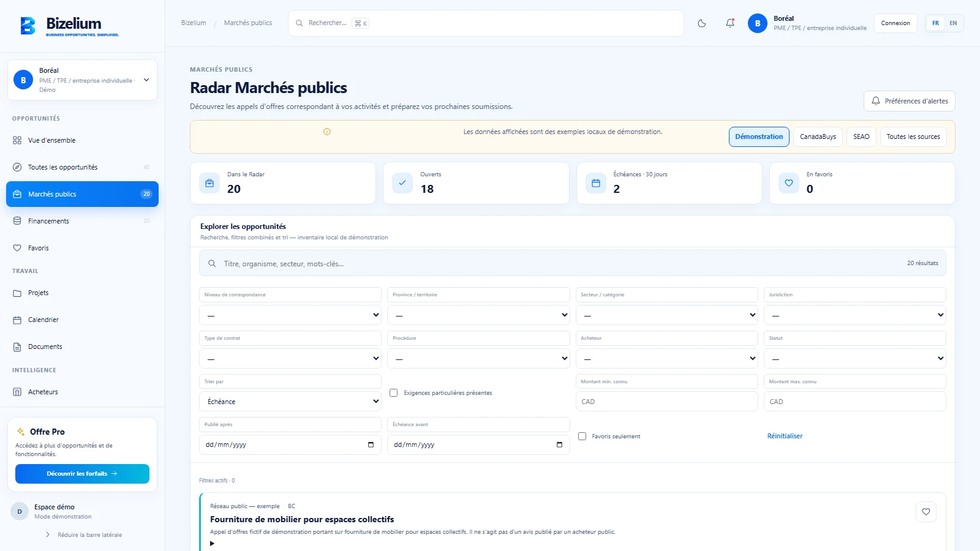
Task: Toggle dark mode moon icon
Action: click(x=702, y=23)
